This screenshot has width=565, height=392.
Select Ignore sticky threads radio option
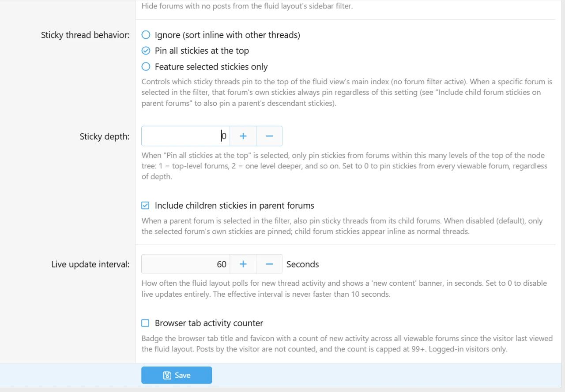tap(146, 35)
